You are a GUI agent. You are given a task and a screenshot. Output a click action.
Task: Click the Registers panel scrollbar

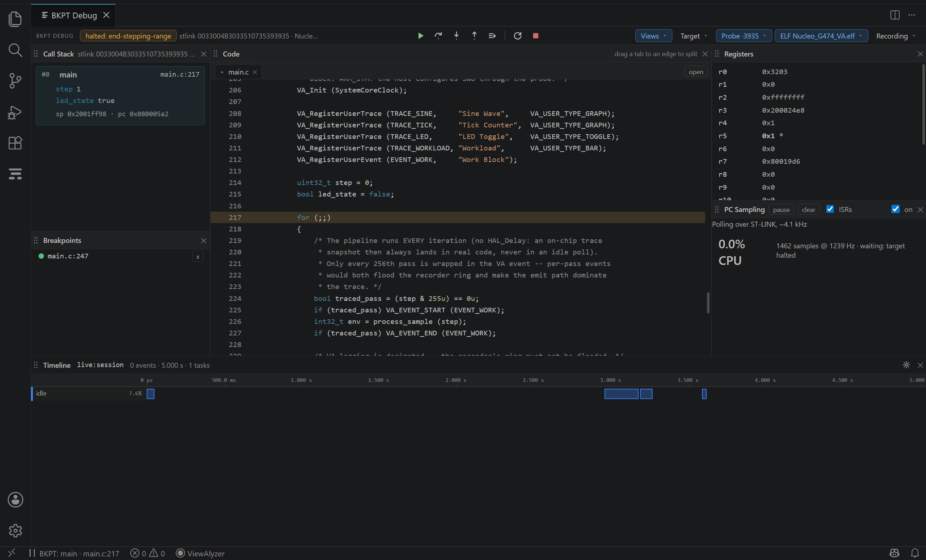(x=923, y=104)
